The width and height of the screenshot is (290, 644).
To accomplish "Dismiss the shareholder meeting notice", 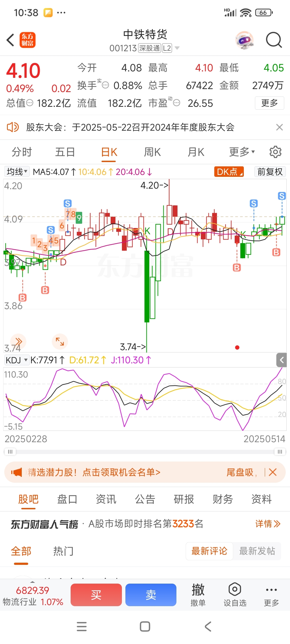I will coord(279,127).
